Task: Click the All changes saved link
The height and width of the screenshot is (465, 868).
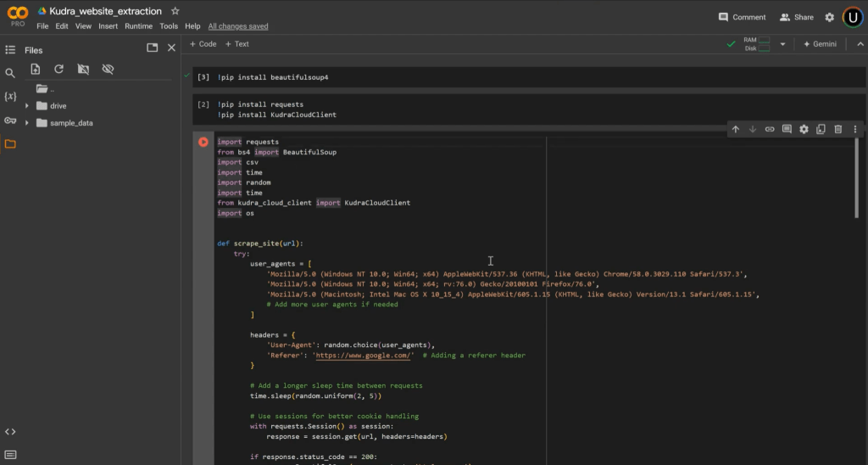Action: coord(238,26)
